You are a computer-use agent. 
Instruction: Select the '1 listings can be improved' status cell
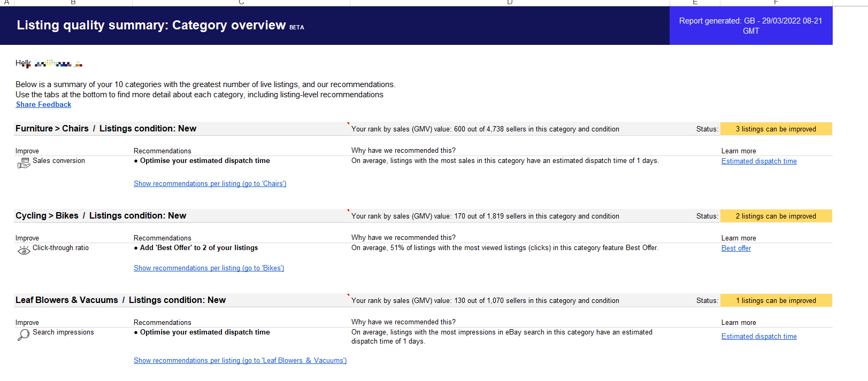coord(776,301)
